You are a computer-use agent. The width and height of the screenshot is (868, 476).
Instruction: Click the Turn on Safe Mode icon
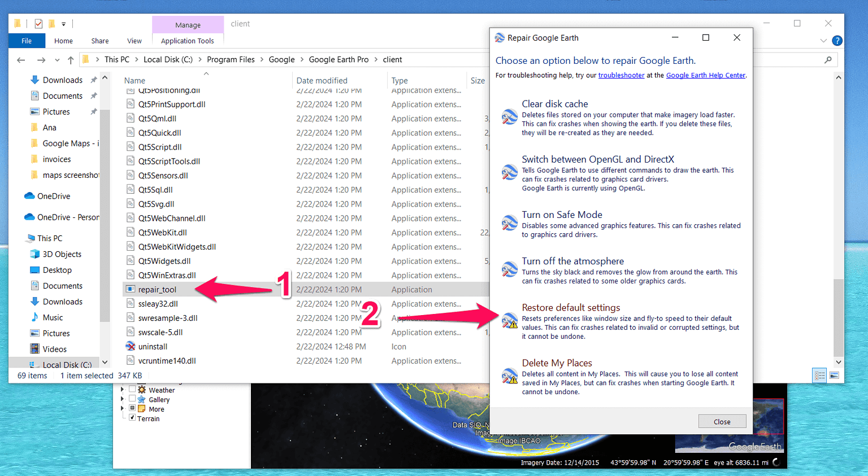coord(509,222)
